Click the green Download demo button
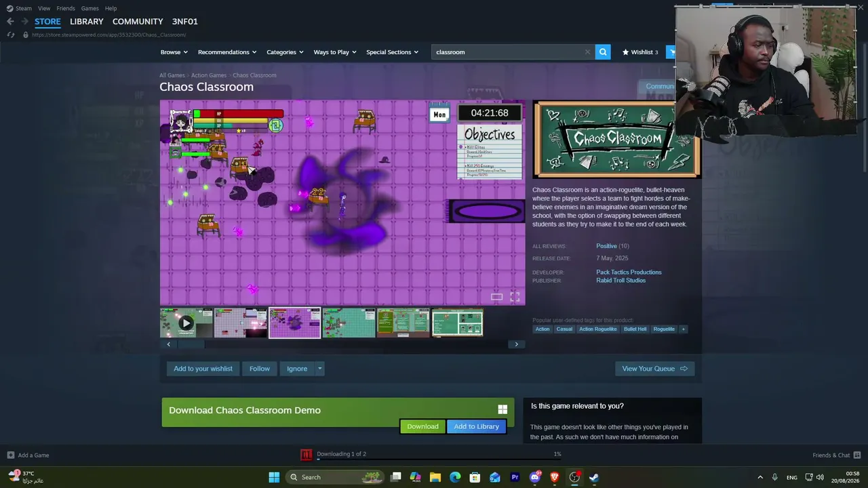The image size is (868, 488). [x=422, y=426]
